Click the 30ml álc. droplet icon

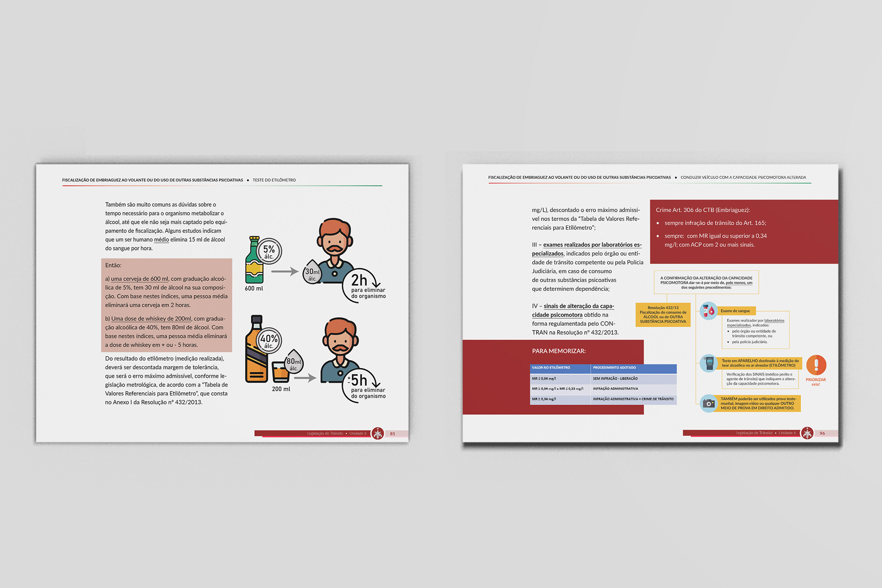[312, 273]
